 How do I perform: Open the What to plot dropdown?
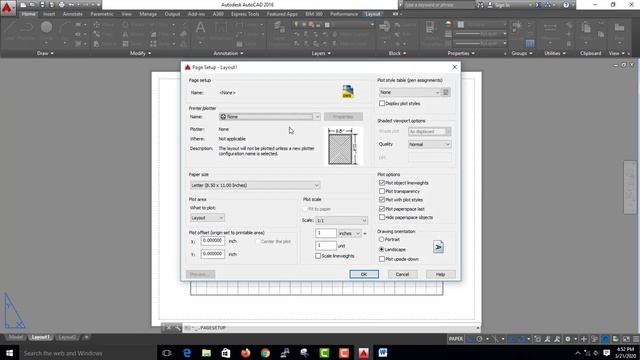[x=207, y=218]
